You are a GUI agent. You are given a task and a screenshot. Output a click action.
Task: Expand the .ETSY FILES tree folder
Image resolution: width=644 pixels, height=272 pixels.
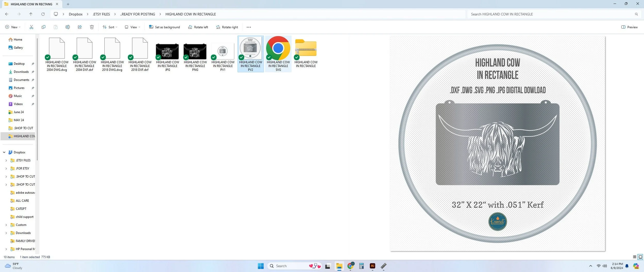pos(6,160)
